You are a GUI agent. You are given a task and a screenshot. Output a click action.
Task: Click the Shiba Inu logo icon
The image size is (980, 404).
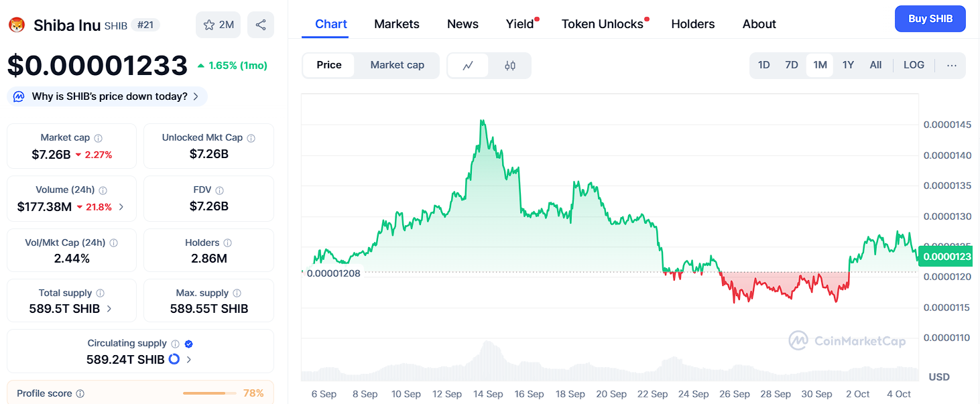[x=16, y=25]
